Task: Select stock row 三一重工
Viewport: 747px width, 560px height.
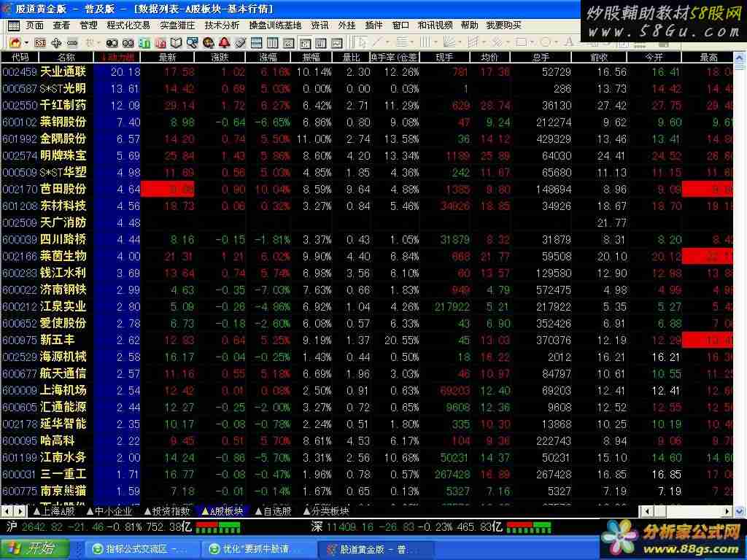Action: point(367,474)
